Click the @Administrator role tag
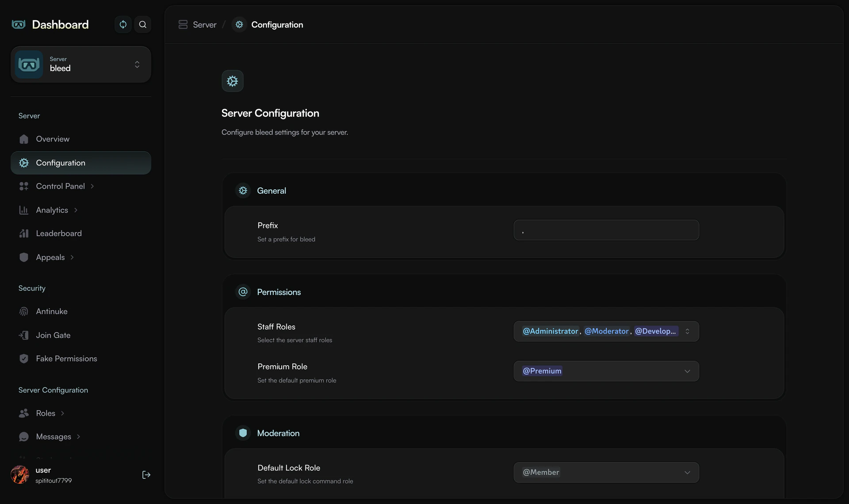 (551, 331)
